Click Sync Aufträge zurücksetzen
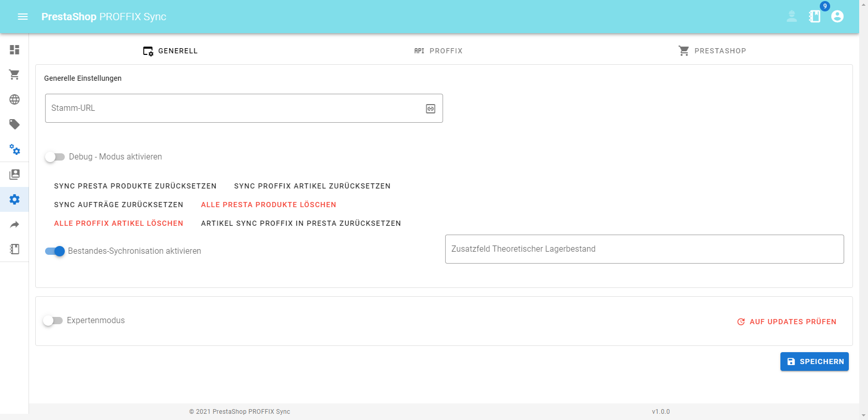Image resolution: width=868 pixels, height=420 pixels. click(x=119, y=205)
